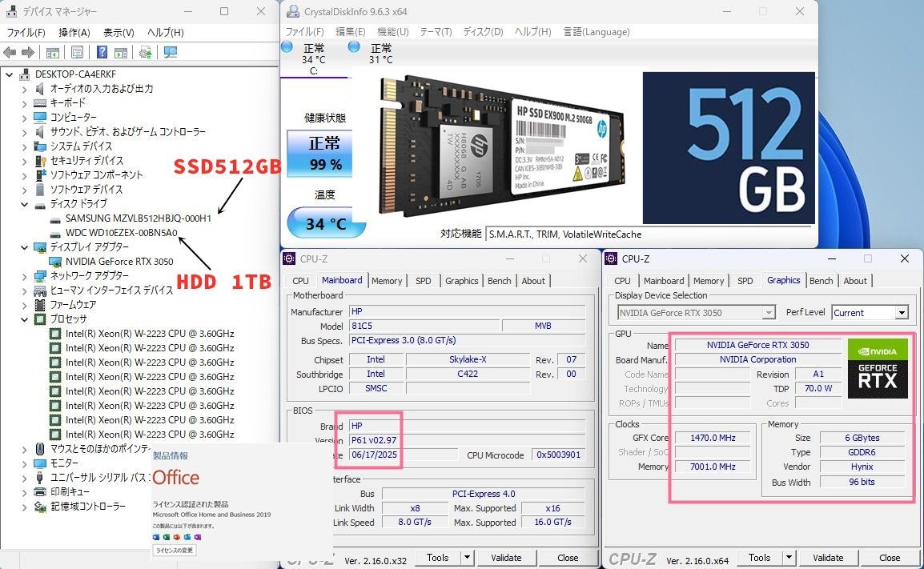Image resolution: width=924 pixels, height=569 pixels.
Task: Expand the ネットワーク アダプター category
Action: [x=24, y=276]
